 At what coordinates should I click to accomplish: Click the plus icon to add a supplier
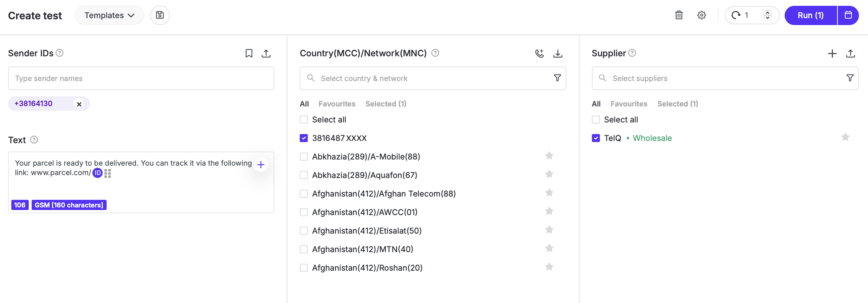click(x=832, y=53)
